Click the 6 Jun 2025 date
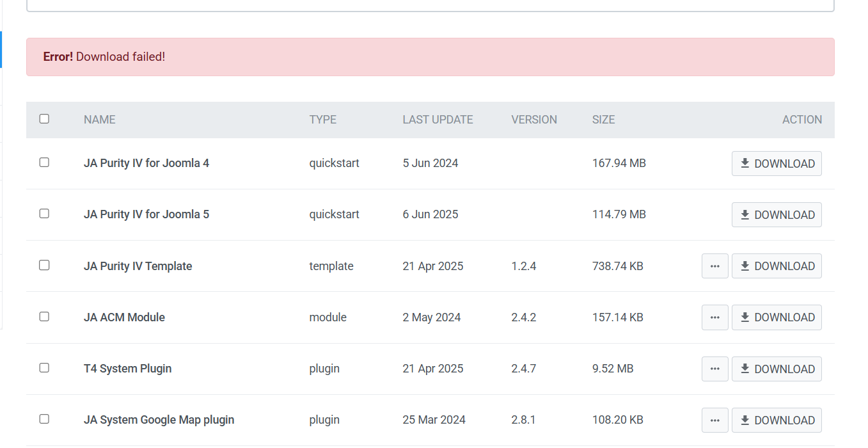Viewport: 868px width, 448px height. click(430, 214)
